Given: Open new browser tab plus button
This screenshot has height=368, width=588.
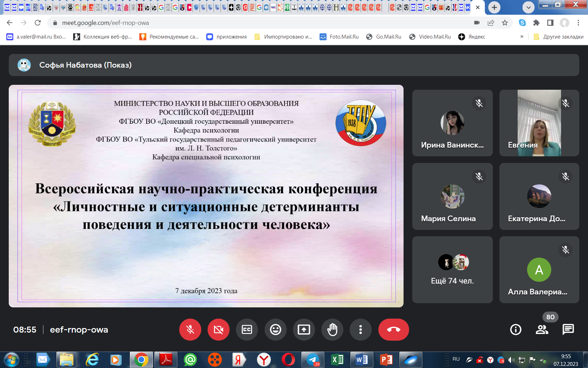Looking at the screenshot, I should pos(494,7).
